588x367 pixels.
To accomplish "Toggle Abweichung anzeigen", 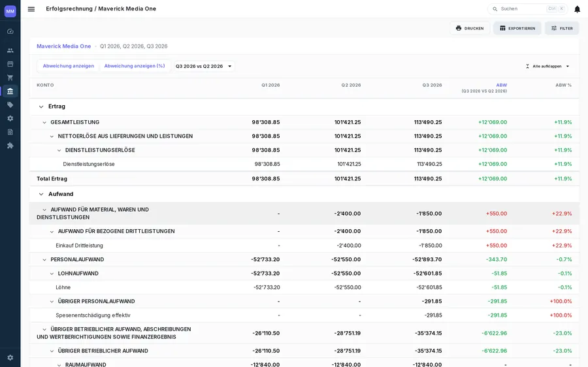I will [68, 66].
